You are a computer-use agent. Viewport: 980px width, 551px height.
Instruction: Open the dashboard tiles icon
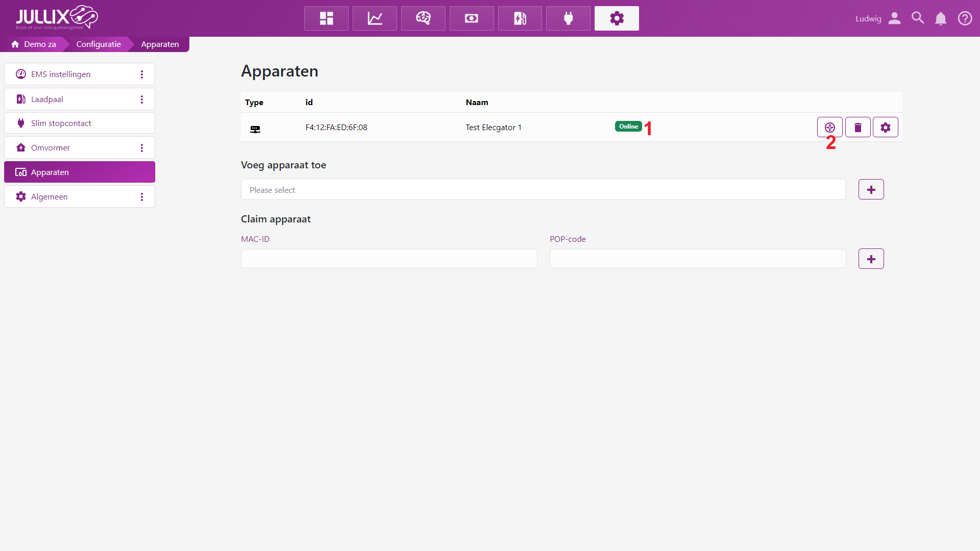[326, 18]
